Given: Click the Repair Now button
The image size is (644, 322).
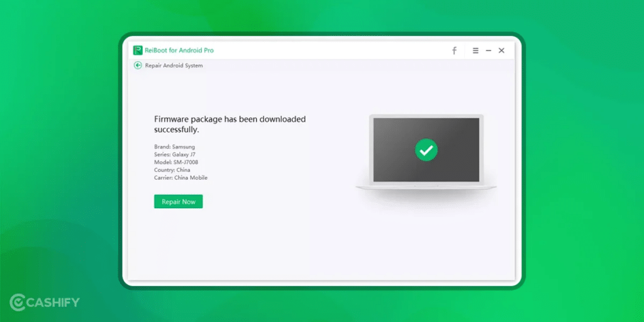Looking at the screenshot, I should tap(178, 202).
